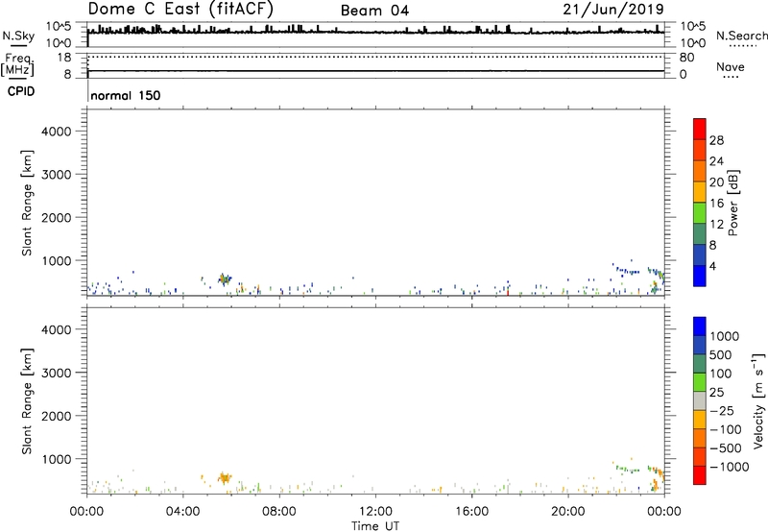Click the '2000' tick on the velocity panel axis
This screenshot has height=532, width=768.
click(57, 416)
